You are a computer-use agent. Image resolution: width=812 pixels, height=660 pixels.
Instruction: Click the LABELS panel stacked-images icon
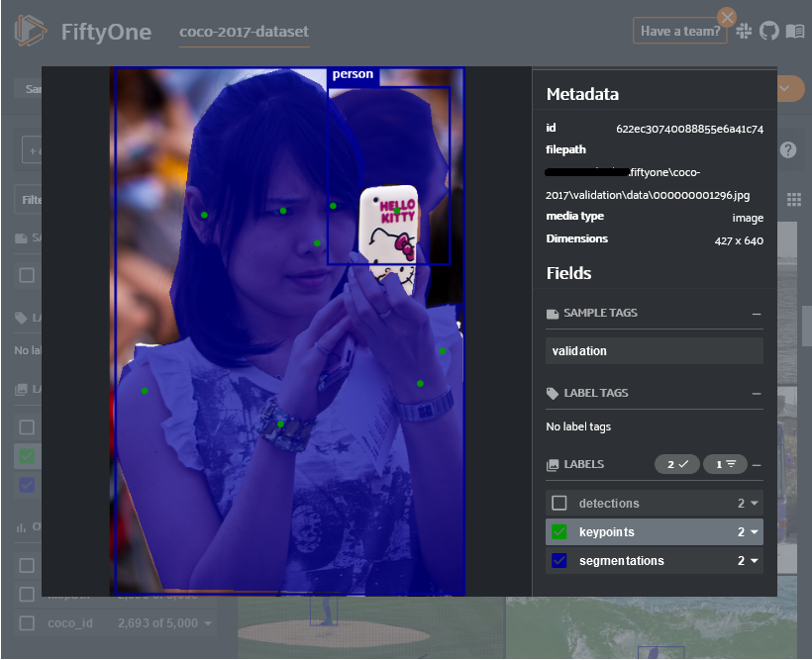552,464
